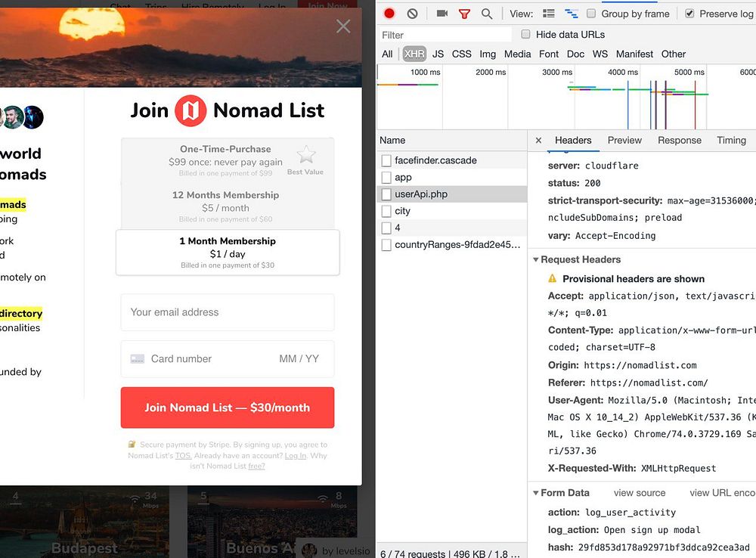The width and height of the screenshot is (756, 558).
Task: Click the facefinder.cascade row checkbox icon
Action: [386, 160]
